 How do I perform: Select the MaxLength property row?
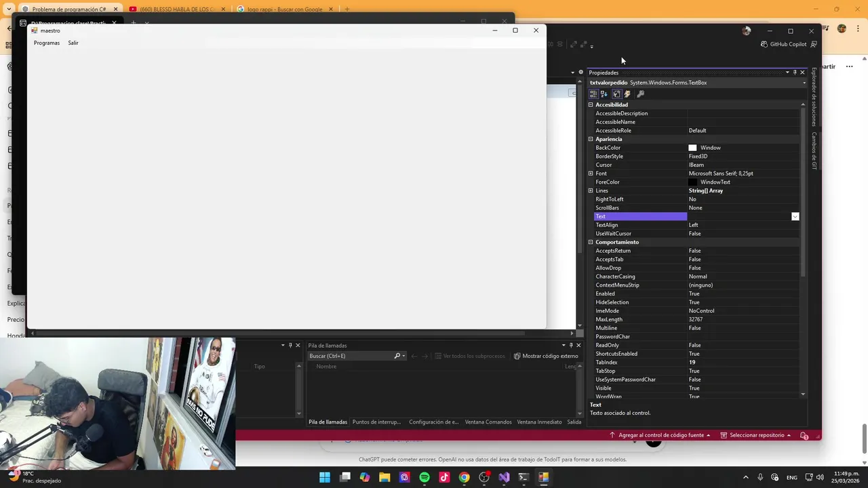point(696,319)
